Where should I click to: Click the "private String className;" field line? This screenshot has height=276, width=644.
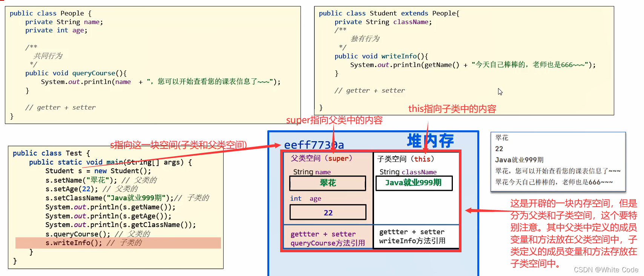[x=383, y=22]
